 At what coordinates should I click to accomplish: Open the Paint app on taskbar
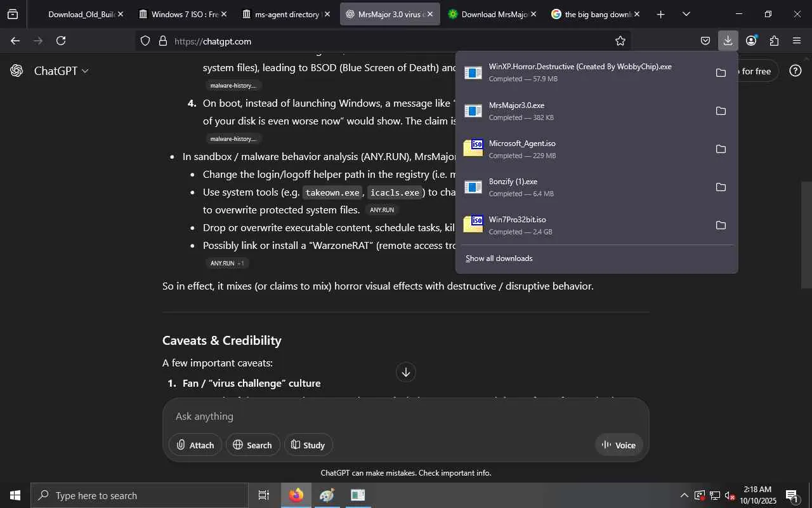[327, 495]
